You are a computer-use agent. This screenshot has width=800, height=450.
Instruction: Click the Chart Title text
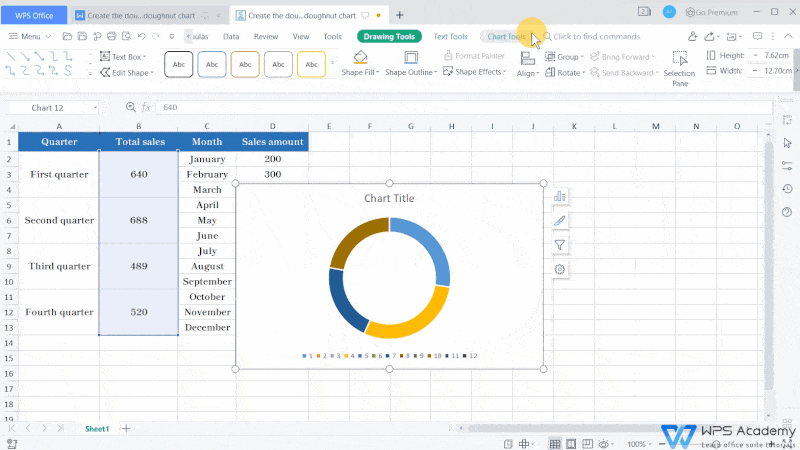[x=389, y=198]
